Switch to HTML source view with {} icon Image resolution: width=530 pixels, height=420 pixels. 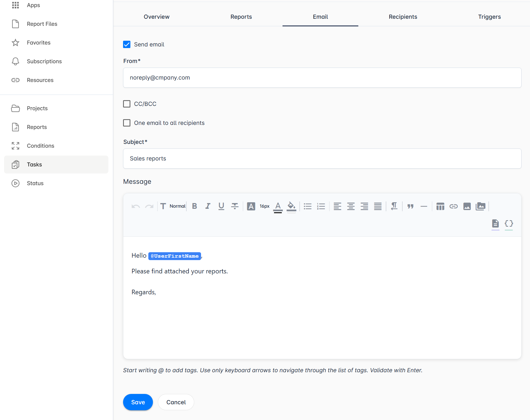509,224
